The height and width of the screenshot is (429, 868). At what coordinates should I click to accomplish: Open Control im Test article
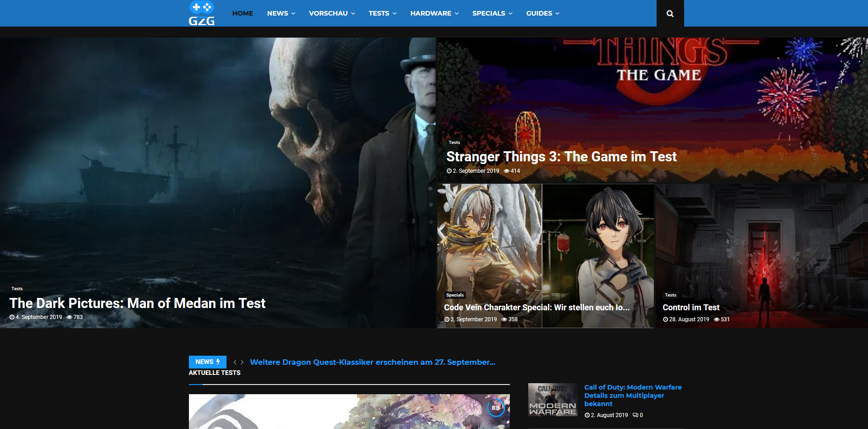[691, 308]
